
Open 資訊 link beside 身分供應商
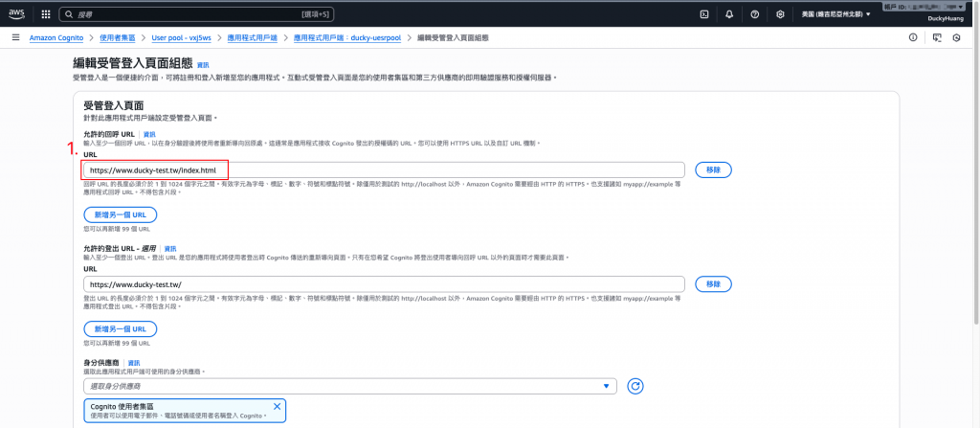[x=134, y=363]
